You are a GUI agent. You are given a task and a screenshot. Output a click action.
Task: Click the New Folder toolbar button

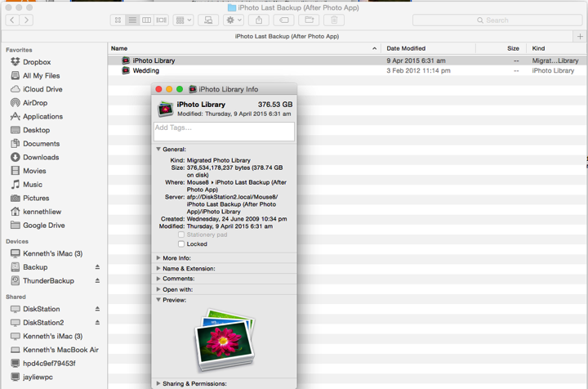[309, 20]
